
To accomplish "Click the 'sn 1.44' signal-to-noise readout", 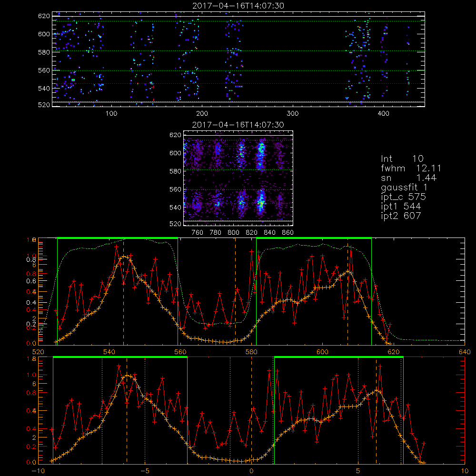I will point(408,178).
